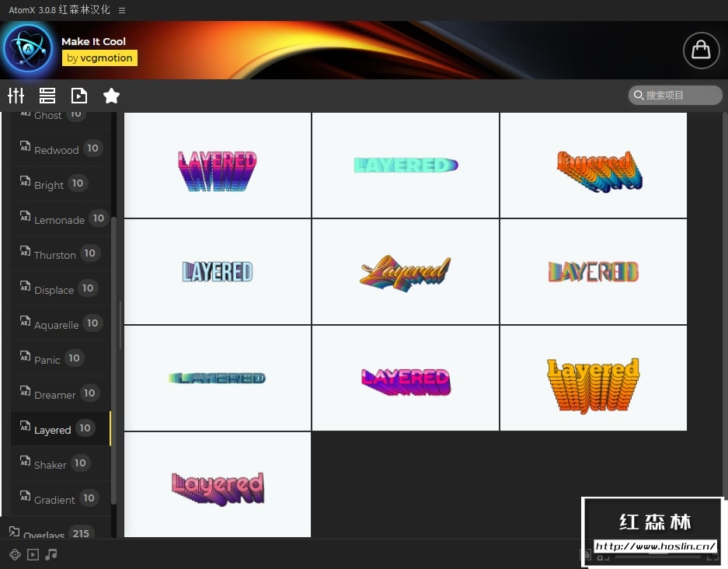This screenshot has height=569, width=728.
Task: Click the target icon in bottom bar
Action: (15, 554)
